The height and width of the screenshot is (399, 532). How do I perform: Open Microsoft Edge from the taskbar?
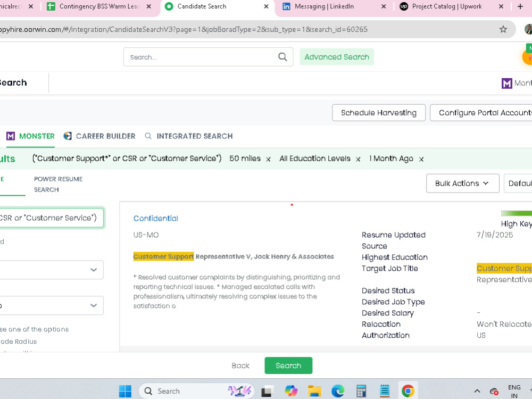tap(338, 391)
